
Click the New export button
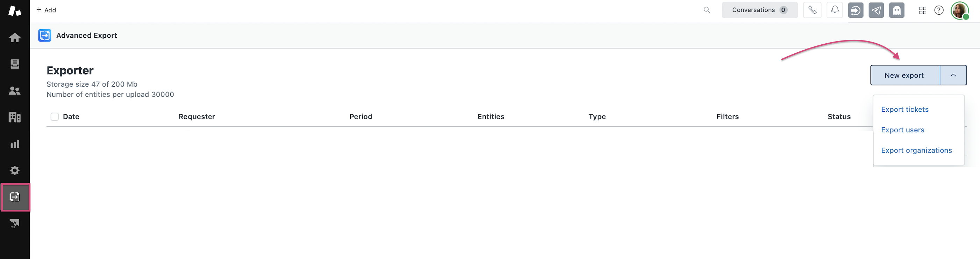point(905,75)
